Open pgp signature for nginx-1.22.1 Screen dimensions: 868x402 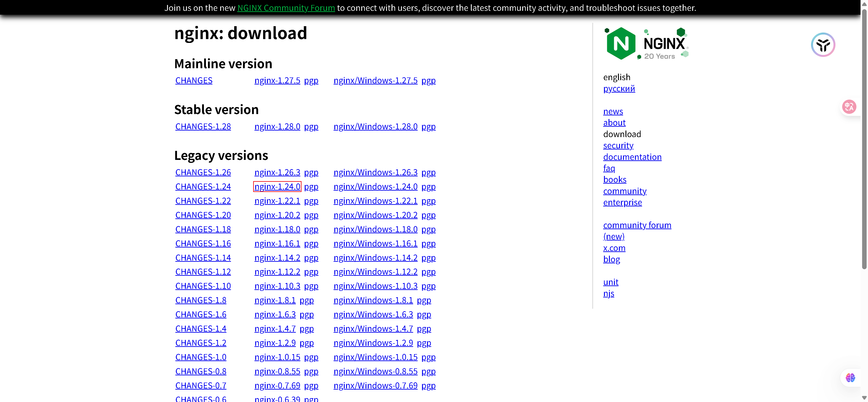point(311,201)
